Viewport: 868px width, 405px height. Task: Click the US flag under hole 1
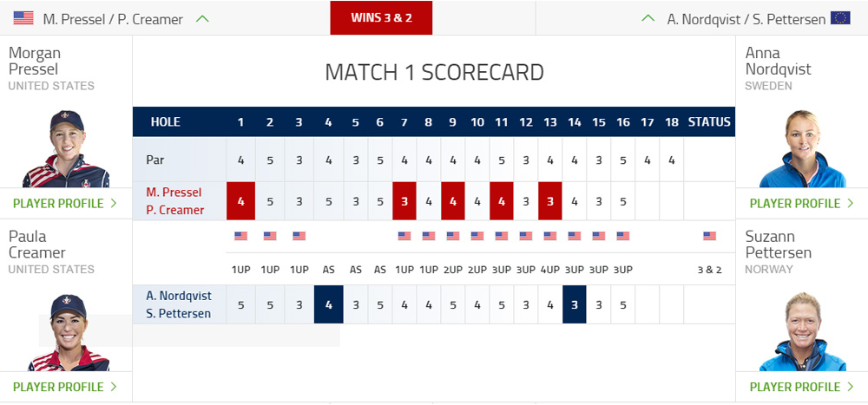(240, 236)
